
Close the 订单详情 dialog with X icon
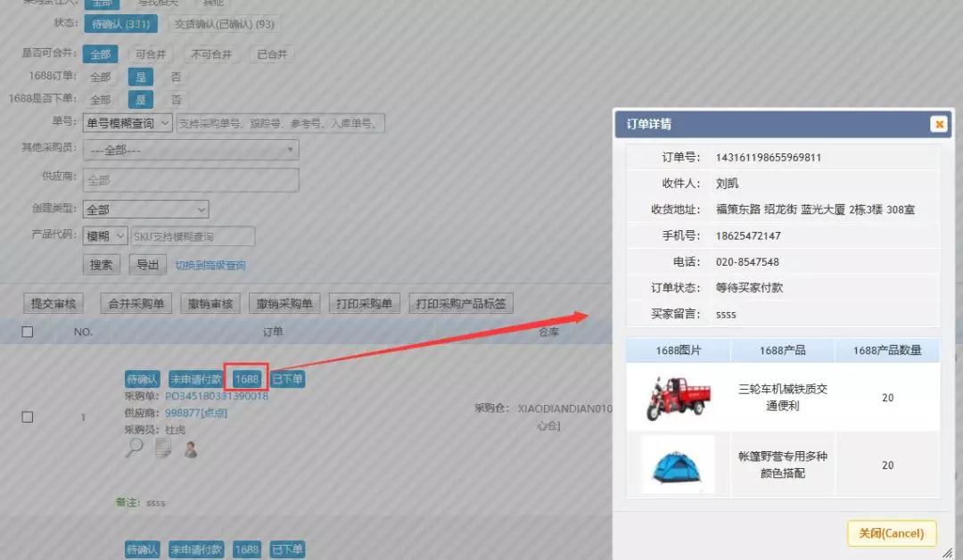click(x=938, y=124)
